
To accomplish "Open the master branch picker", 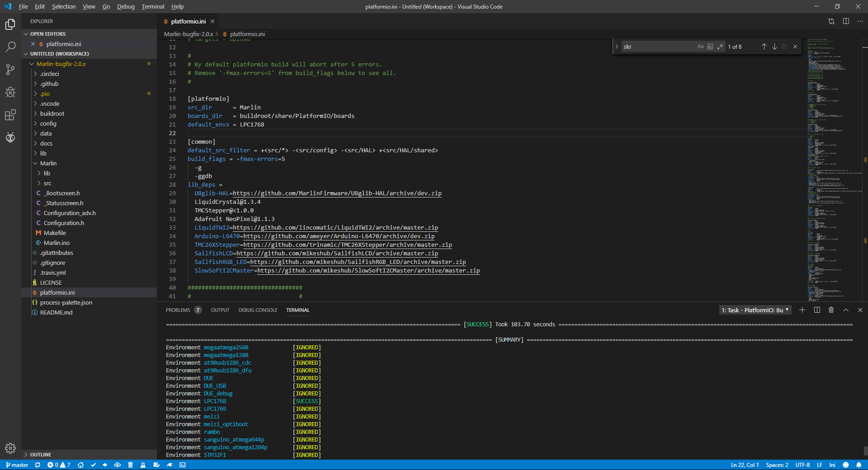I will (17, 465).
